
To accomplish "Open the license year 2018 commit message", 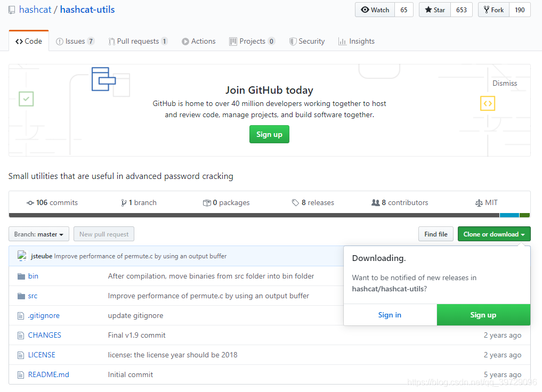I will [x=173, y=355].
